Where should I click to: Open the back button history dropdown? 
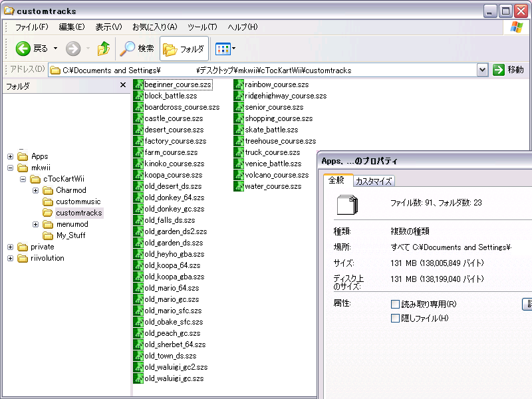pos(55,49)
